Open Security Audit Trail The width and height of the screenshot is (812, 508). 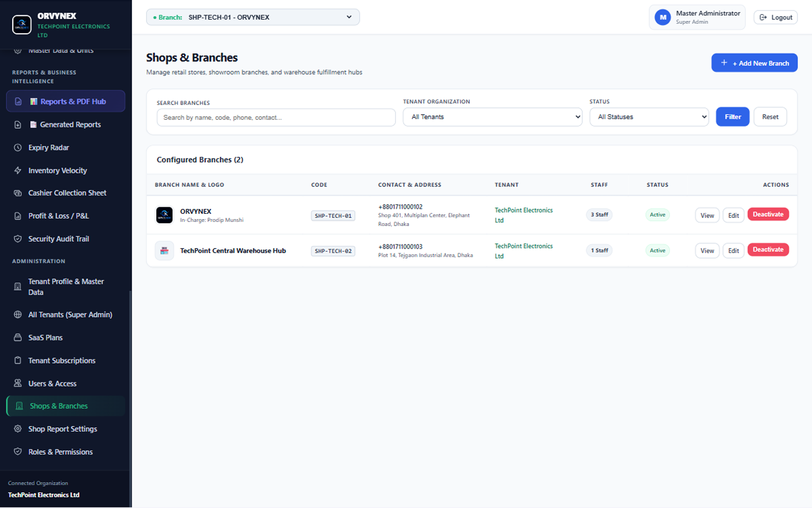tap(65, 239)
